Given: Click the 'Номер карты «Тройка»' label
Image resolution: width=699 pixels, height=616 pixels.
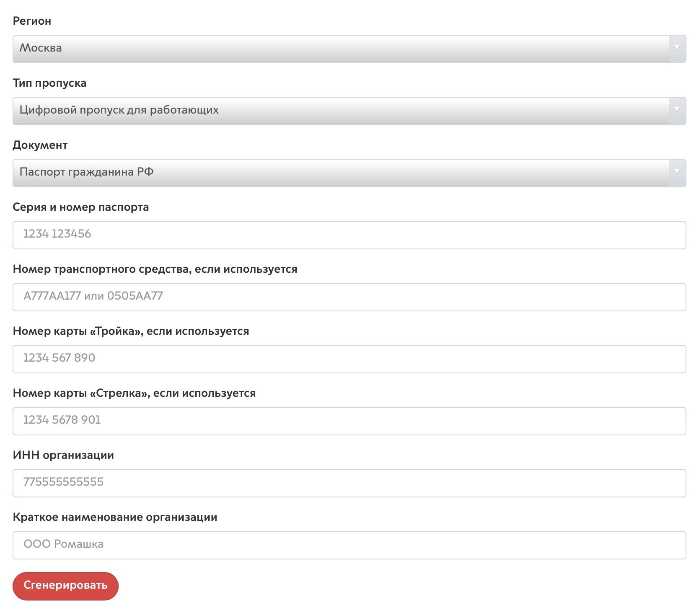Looking at the screenshot, I should pos(131,331).
